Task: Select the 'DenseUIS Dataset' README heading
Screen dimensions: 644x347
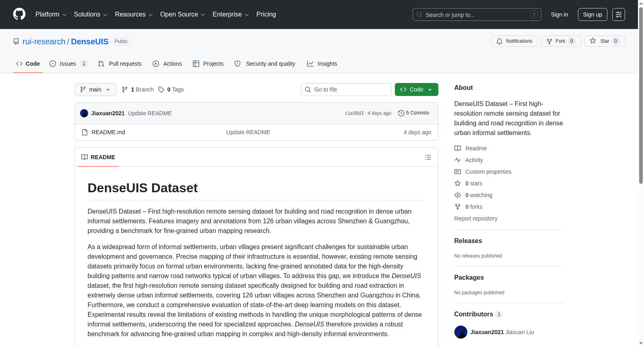Action: tap(142, 188)
